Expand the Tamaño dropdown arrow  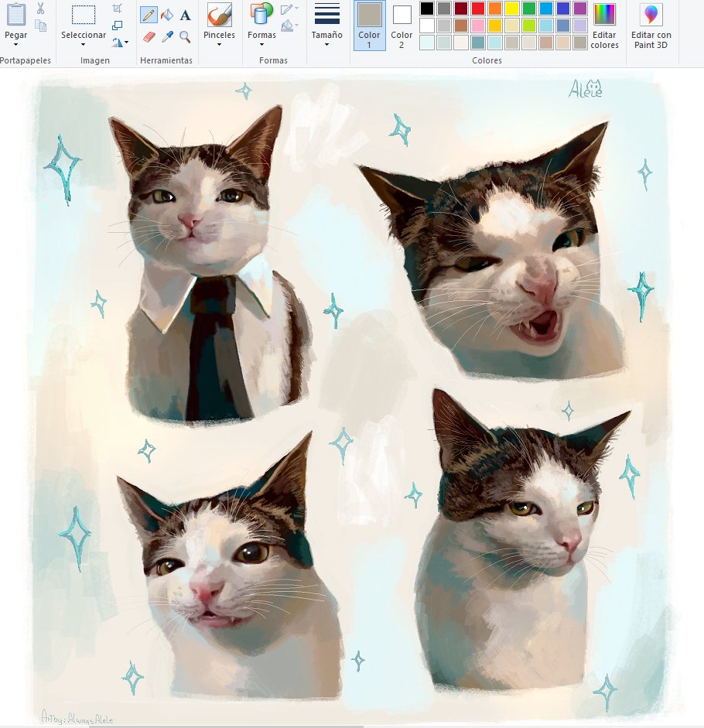point(327,45)
